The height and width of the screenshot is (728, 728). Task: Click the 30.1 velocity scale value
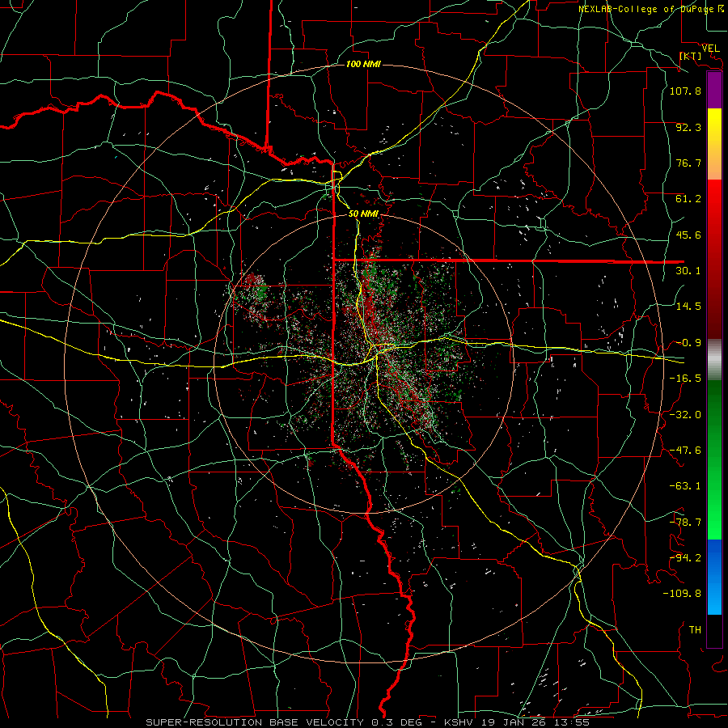(x=688, y=271)
